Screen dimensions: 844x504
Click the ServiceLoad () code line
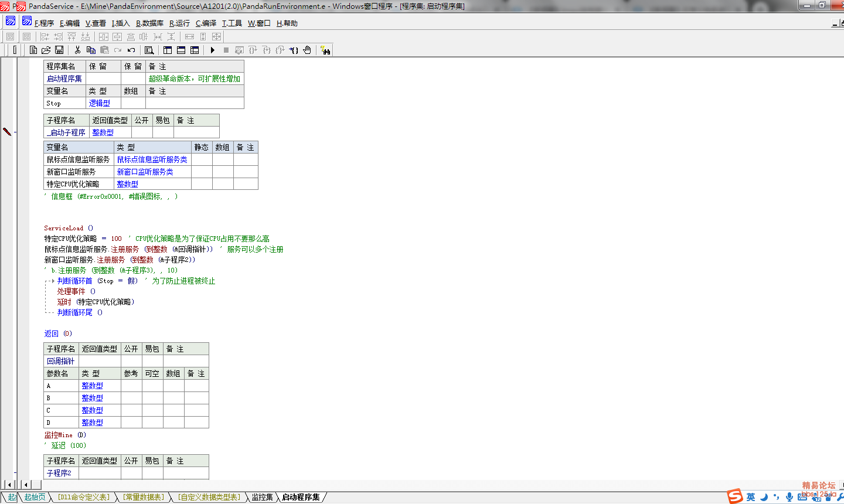[69, 228]
